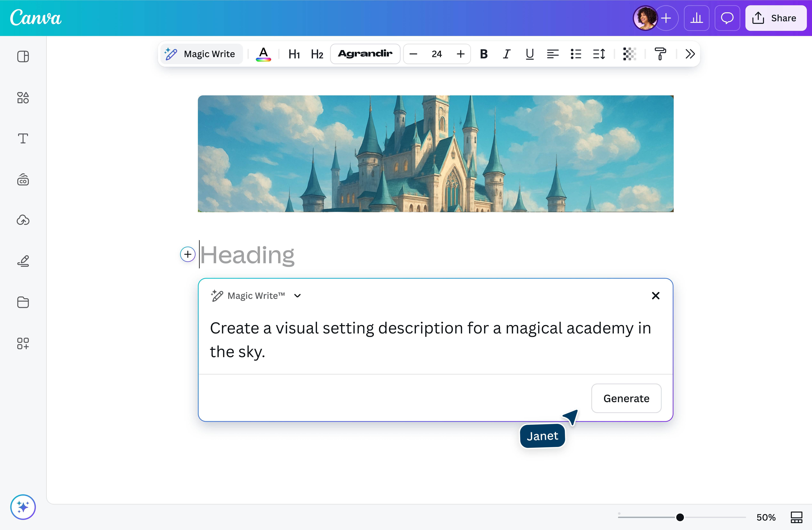Open the Elements panel
812x530 pixels.
click(x=23, y=98)
